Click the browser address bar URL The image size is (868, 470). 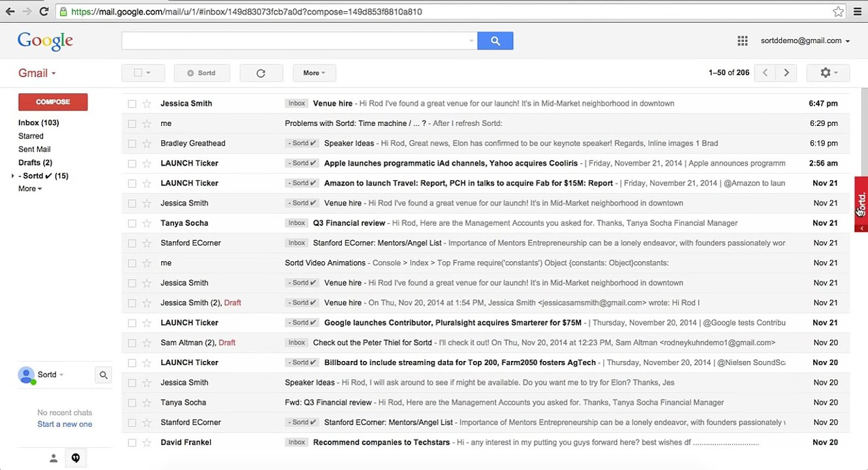point(247,12)
